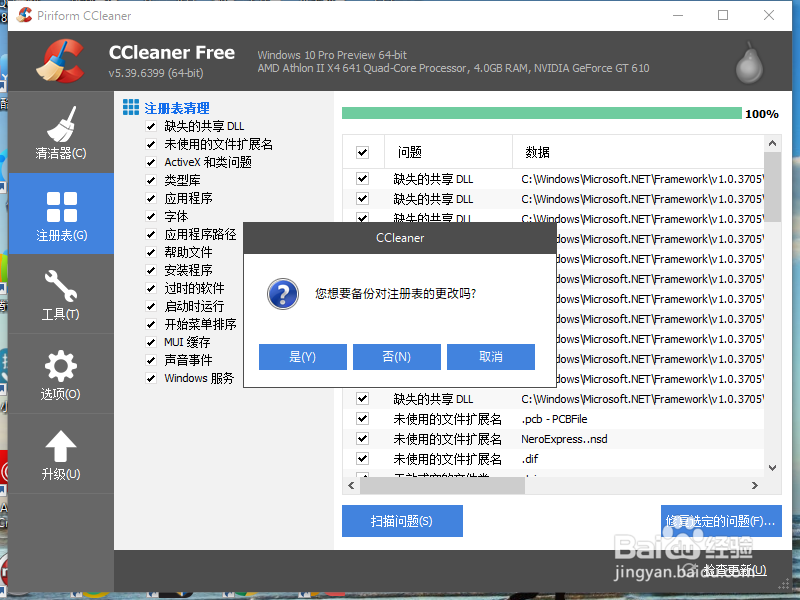Toggle 开始菜单排序 checkbox

(151, 324)
